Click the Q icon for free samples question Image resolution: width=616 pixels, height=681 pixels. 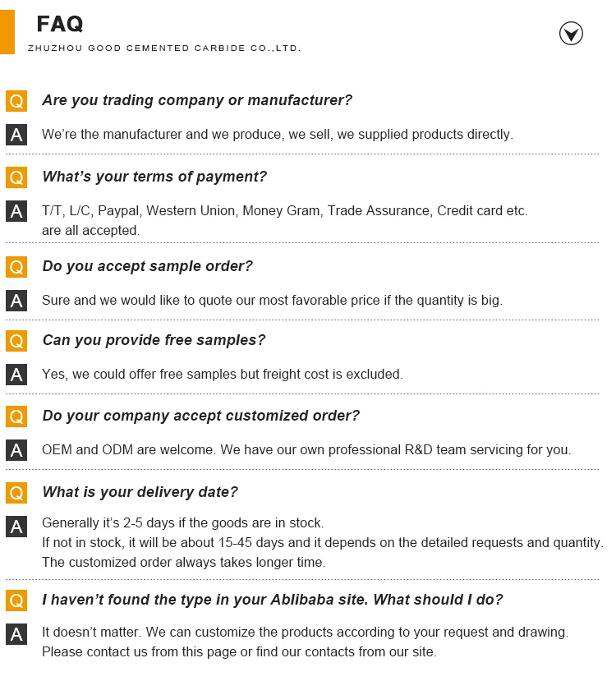click(16, 340)
